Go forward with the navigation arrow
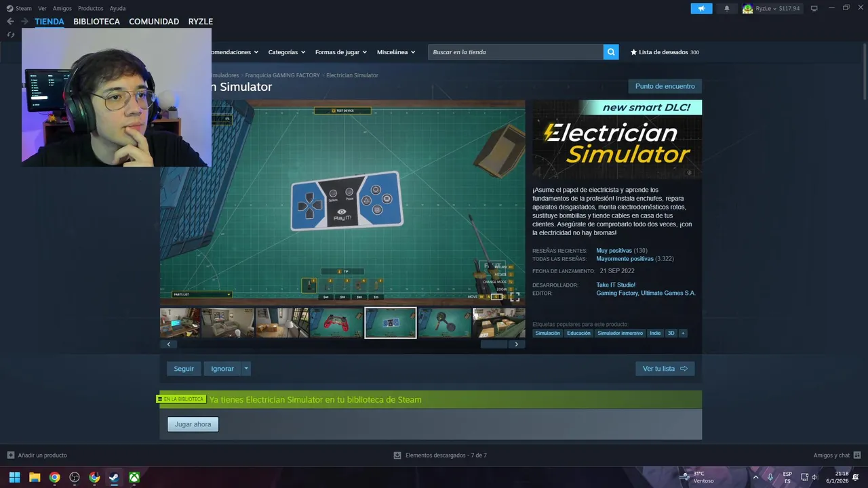The width and height of the screenshot is (868, 488). click(24, 22)
